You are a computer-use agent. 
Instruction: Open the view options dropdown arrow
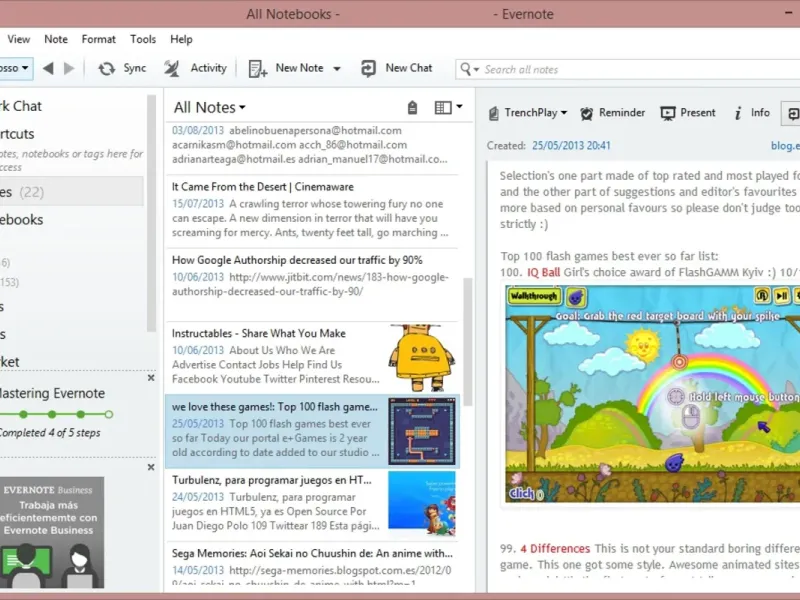pos(459,107)
